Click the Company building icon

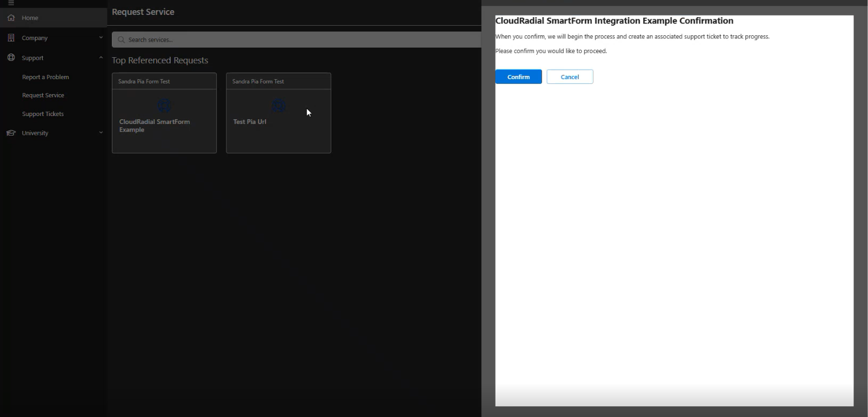(x=11, y=38)
